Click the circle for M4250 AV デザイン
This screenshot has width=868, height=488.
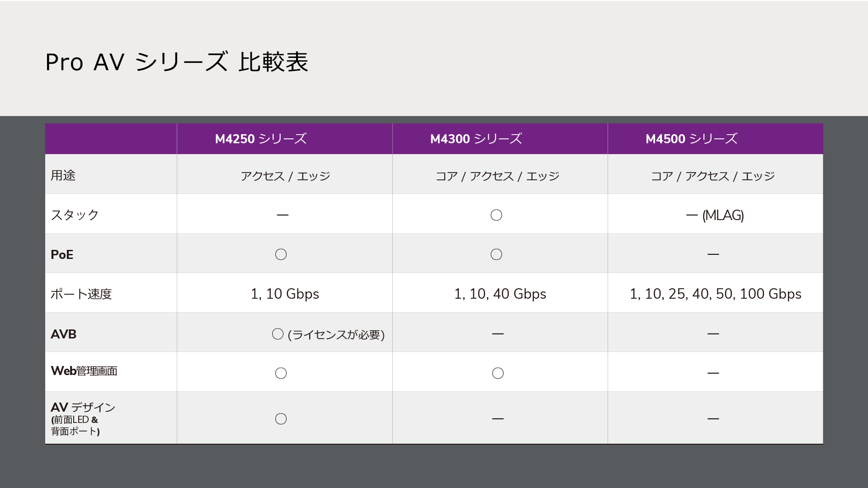(281, 419)
